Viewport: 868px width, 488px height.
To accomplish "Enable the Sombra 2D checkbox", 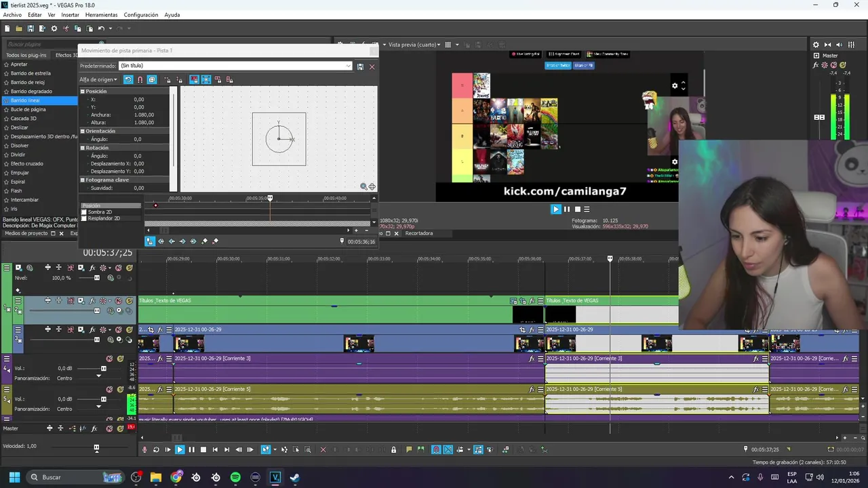I will click(x=84, y=212).
